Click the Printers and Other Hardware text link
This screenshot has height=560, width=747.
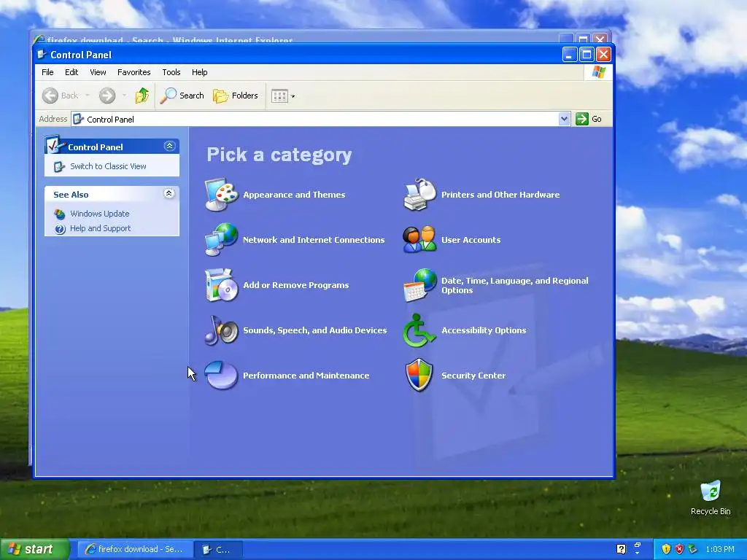[x=500, y=194]
